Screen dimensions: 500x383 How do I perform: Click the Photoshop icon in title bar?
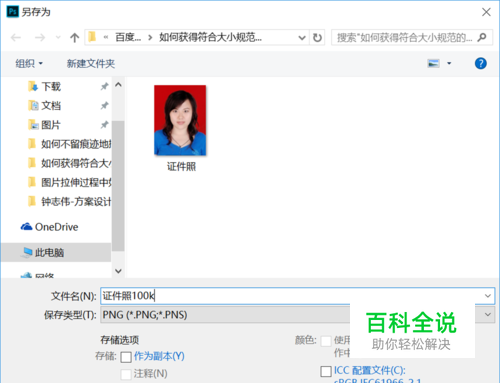[13, 12]
